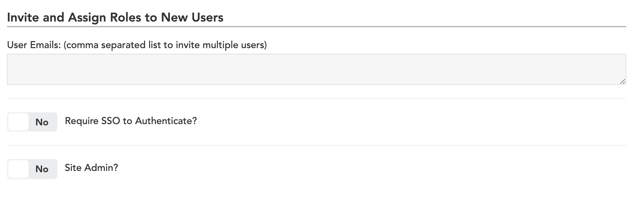Screen dimensions: 644x207
Task: Switch Require SSO from No to Yes
Action: click(32, 122)
